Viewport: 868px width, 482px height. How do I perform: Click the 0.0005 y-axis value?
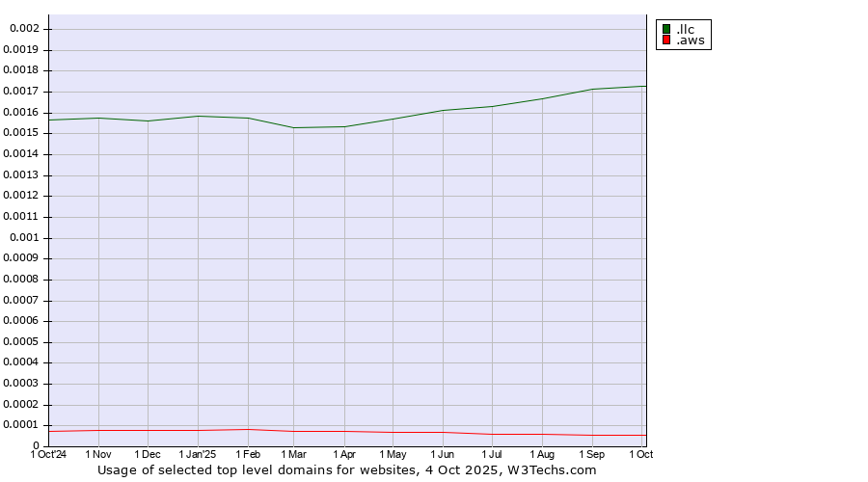coord(21,341)
